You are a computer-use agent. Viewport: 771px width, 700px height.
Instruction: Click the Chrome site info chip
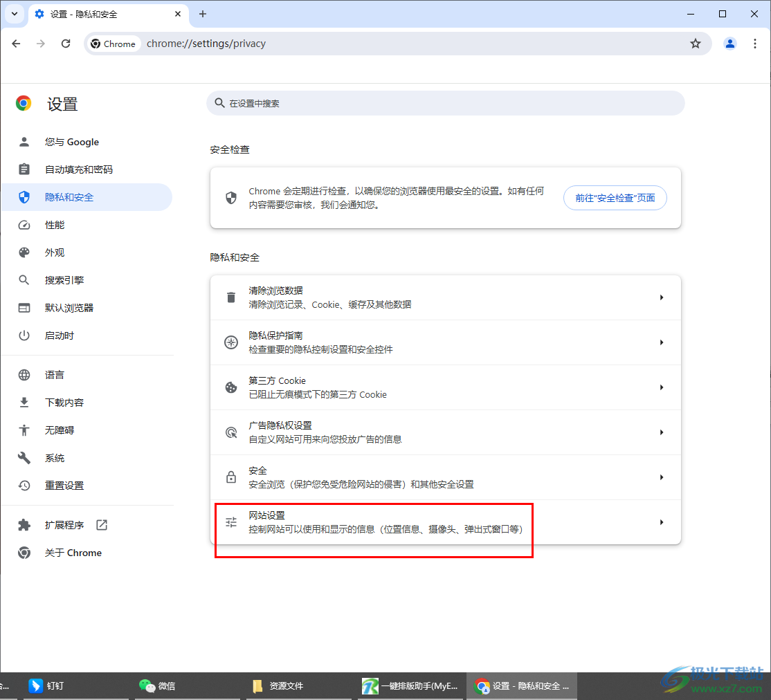tap(114, 44)
